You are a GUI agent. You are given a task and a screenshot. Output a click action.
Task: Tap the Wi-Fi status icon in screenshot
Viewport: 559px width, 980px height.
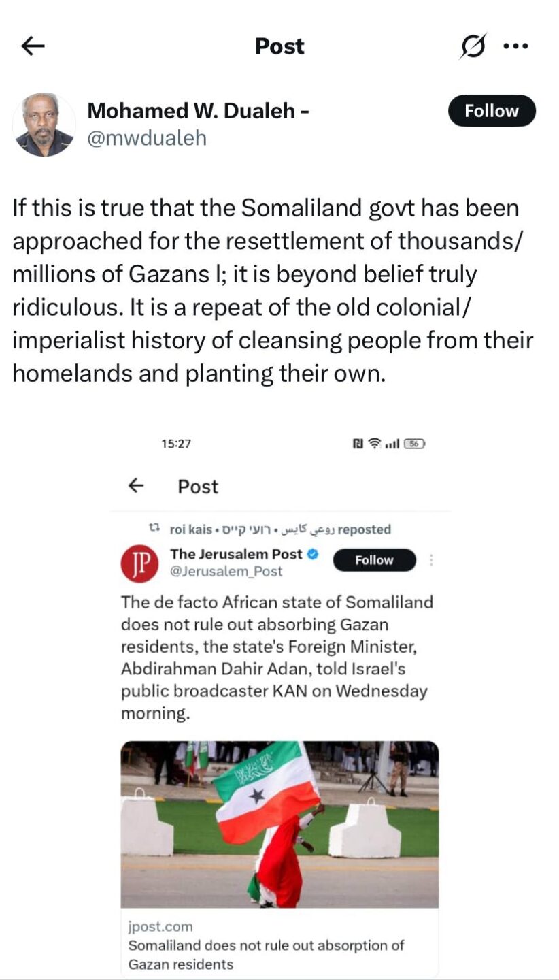(x=374, y=444)
